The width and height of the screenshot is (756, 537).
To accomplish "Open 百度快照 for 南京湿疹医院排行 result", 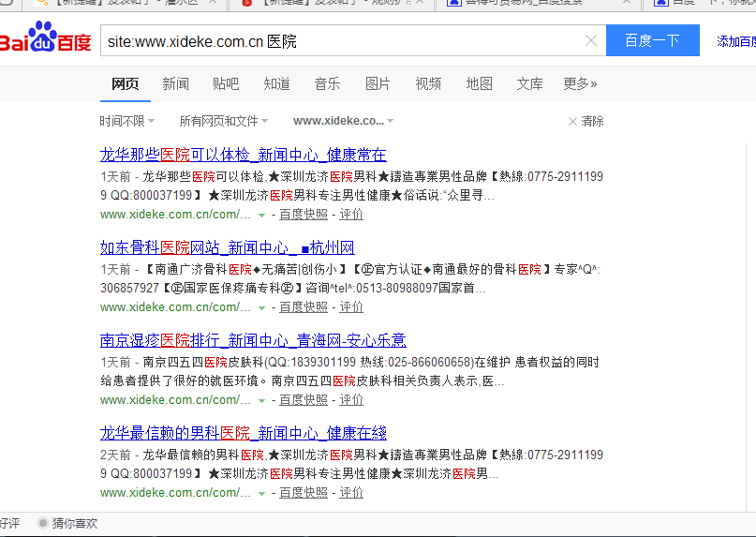I will pyautogui.click(x=304, y=399).
